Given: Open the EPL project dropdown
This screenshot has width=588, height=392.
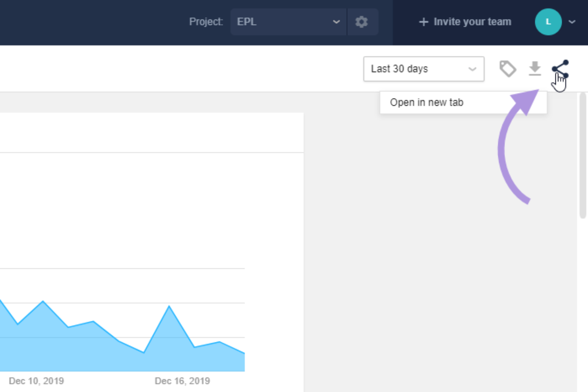Looking at the screenshot, I should coord(288,22).
